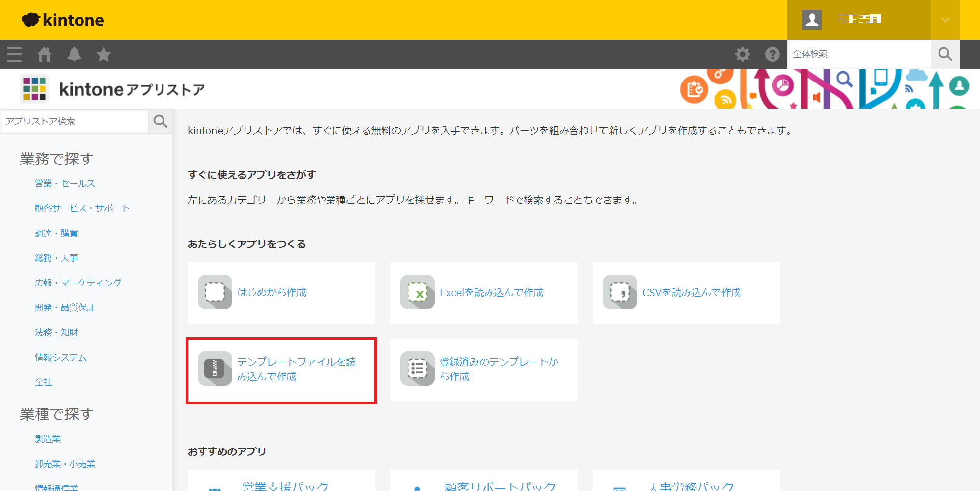Click the kintone logo
This screenshot has height=491, width=980.
(63, 20)
